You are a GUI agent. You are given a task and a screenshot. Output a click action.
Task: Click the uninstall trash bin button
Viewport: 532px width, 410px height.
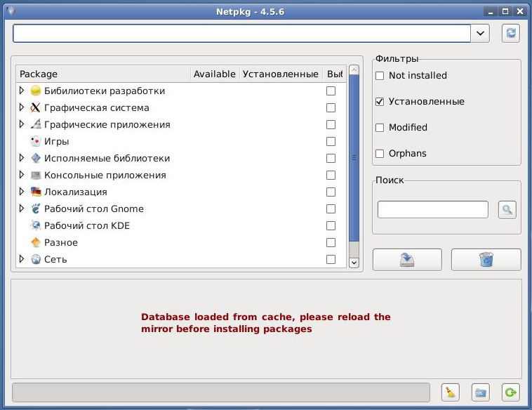point(486,260)
